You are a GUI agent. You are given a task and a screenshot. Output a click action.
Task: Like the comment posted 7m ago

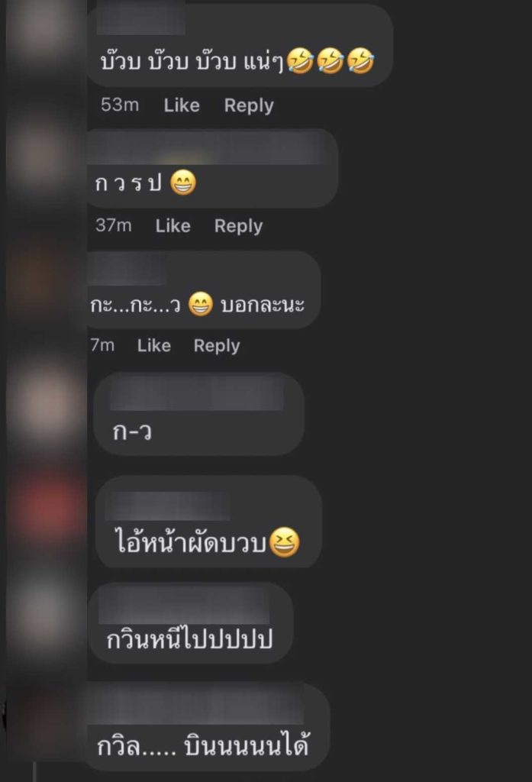click(153, 346)
